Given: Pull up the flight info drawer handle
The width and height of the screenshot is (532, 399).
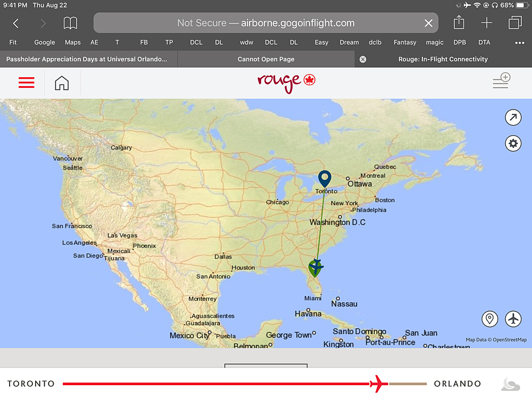Looking at the screenshot, I should click(x=266, y=366).
